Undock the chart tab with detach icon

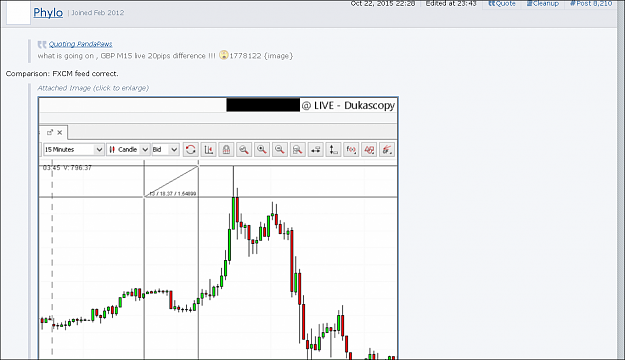pos(50,132)
